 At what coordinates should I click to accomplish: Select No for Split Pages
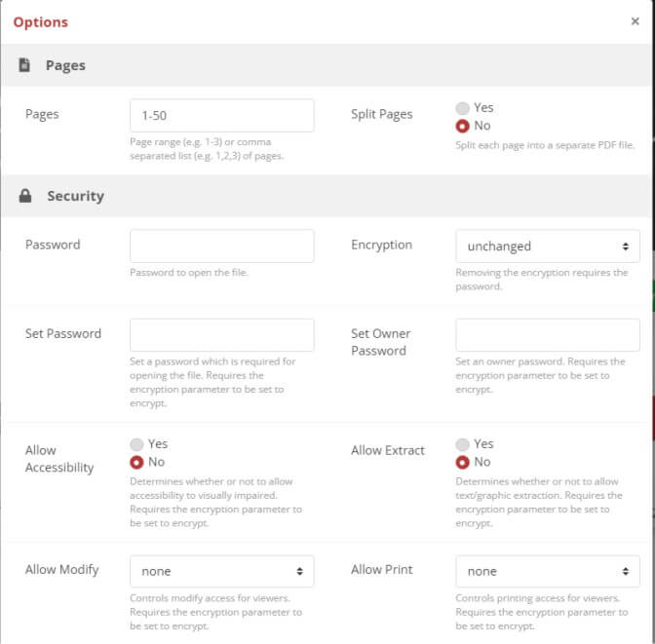point(462,126)
